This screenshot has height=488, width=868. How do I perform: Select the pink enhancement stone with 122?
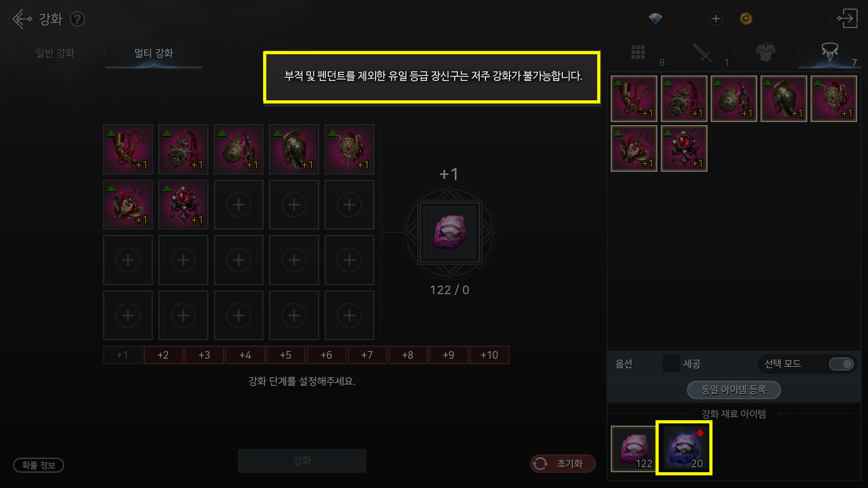click(x=633, y=449)
